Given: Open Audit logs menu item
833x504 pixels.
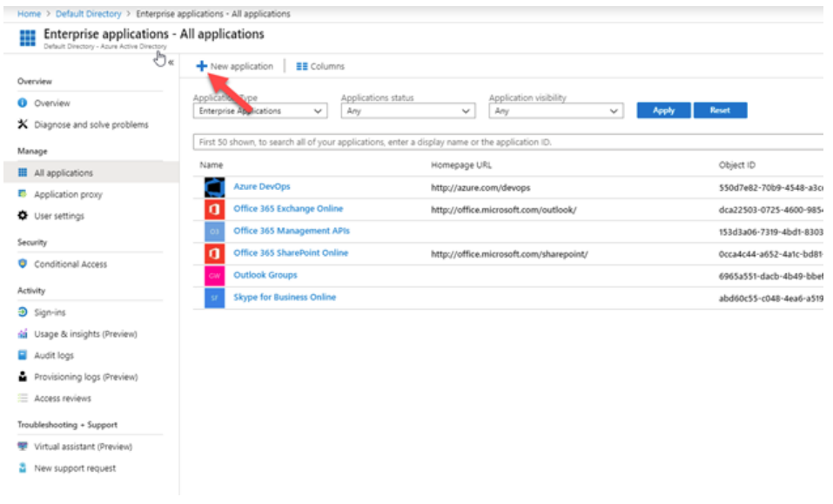Looking at the screenshot, I should [x=54, y=355].
